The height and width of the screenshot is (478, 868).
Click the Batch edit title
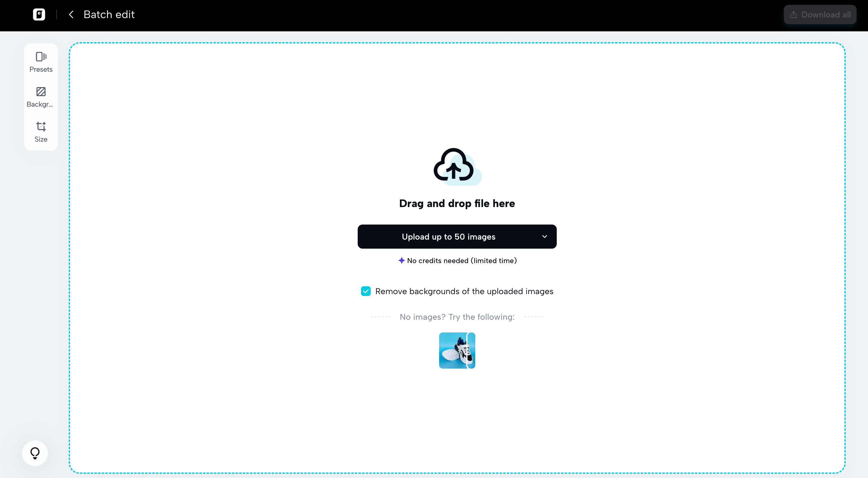click(x=109, y=14)
